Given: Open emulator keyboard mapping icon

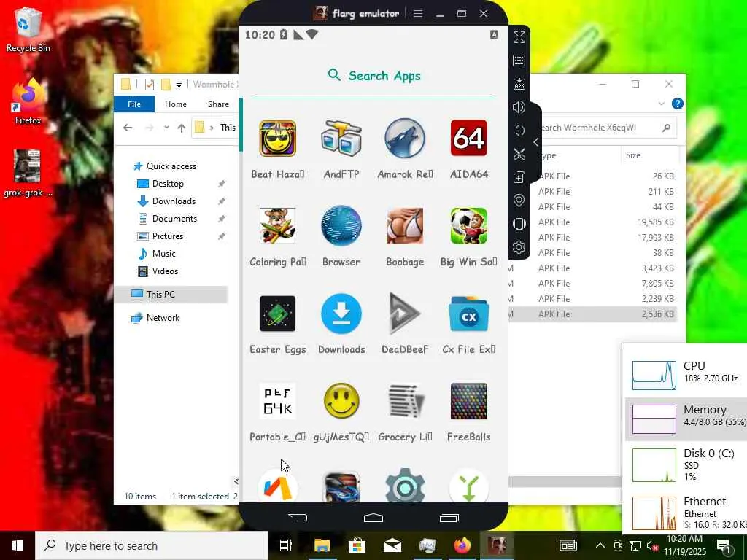Looking at the screenshot, I should point(519,61).
